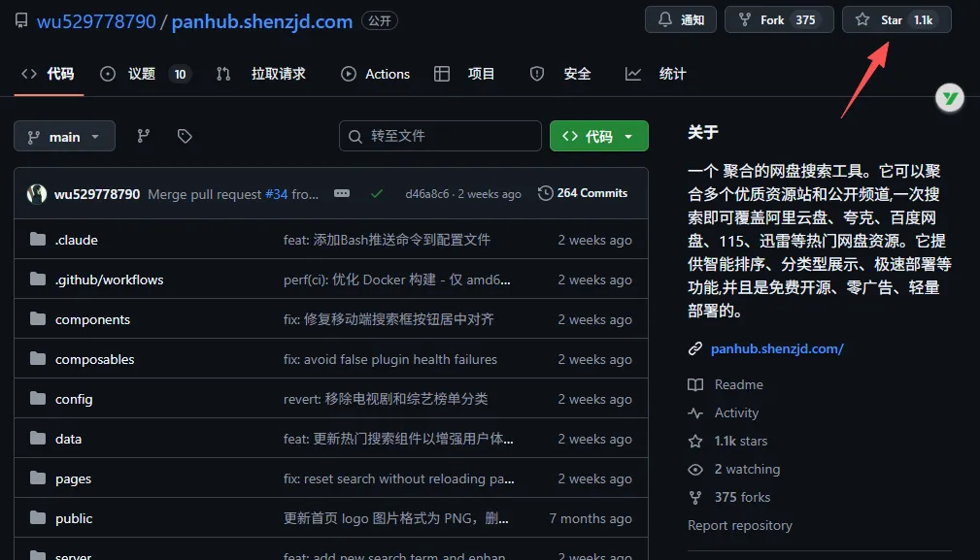Open wu529778790 commit author link
This screenshot has height=560, width=980.
pos(97,194)
